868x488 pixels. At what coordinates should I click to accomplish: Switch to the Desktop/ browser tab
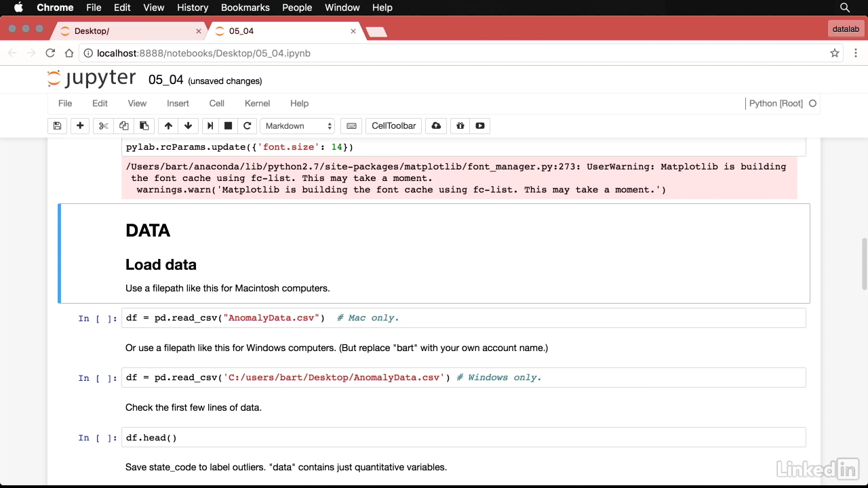pyautogui.click(x=129, y=31)
